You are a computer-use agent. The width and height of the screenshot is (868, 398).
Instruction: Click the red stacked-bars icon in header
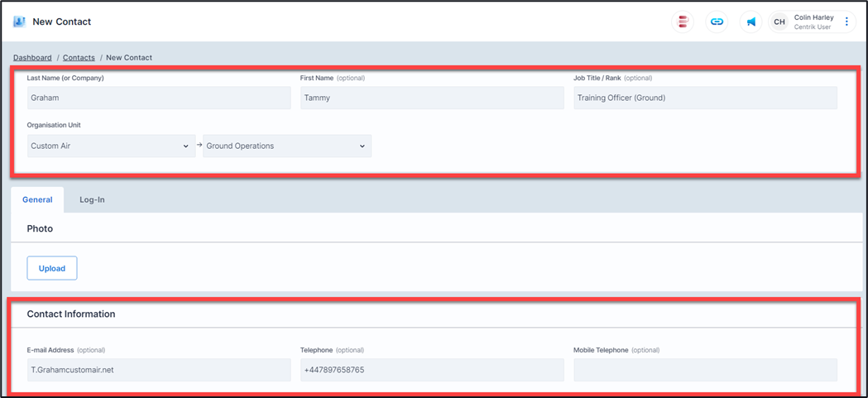[x=683, y=22]
